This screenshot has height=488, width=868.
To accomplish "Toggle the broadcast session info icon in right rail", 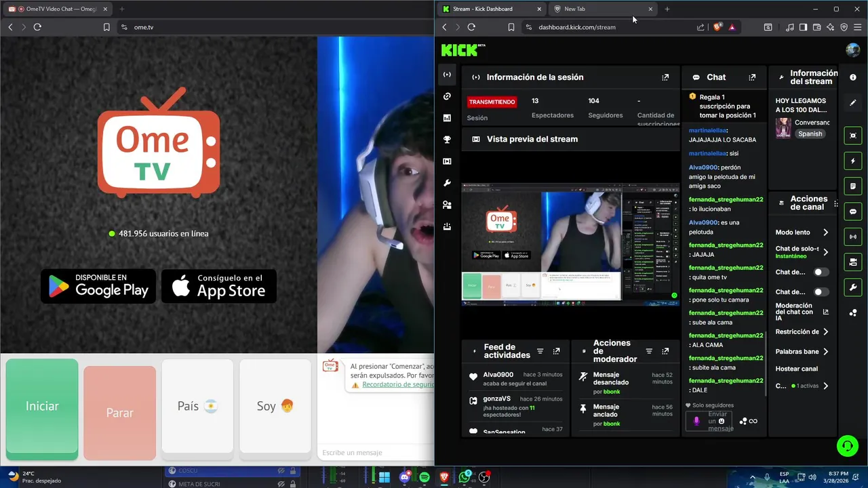I will point(853,237).
